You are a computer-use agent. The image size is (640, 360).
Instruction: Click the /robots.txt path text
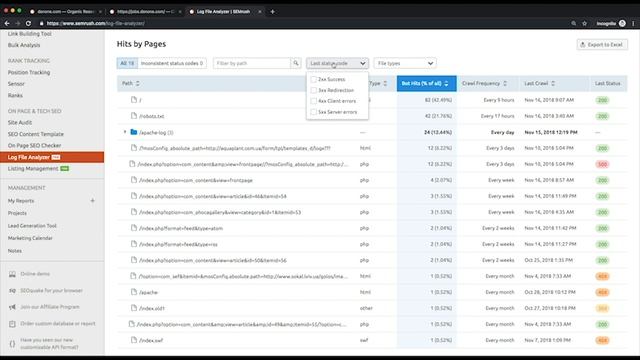(151, 116)
